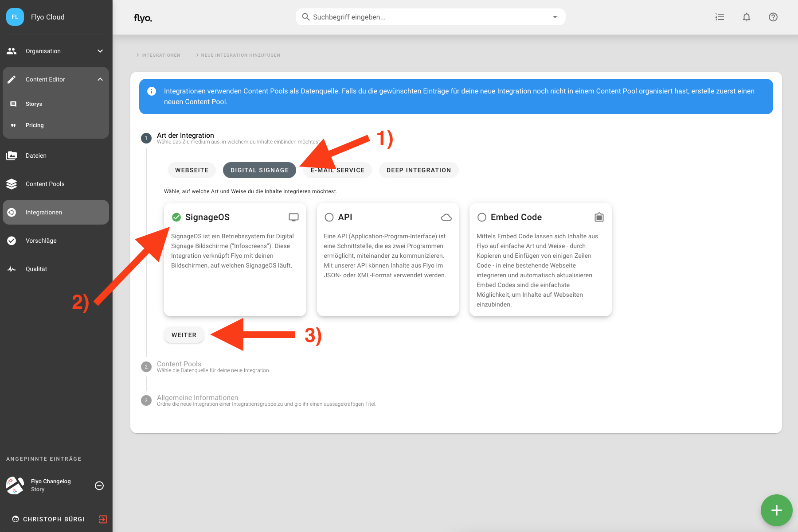Click Neue Integration hinzufügen breadcrumb
The width and height of the screenshot is (798, 532).
[x=240, y=55]
